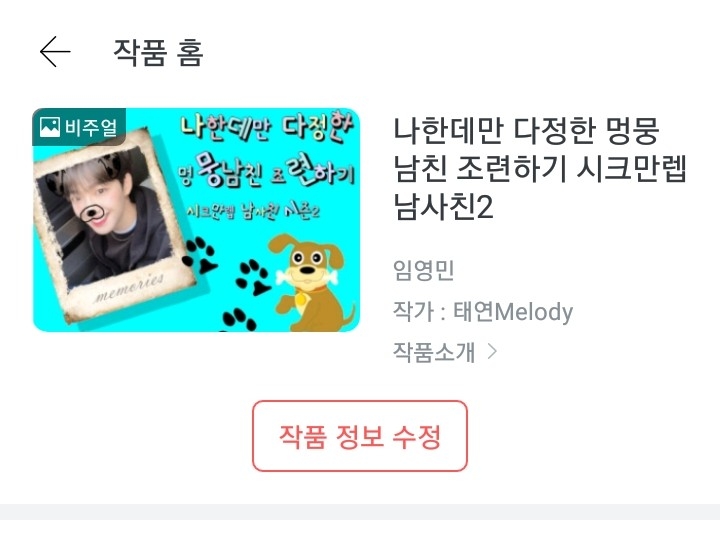The width and height of the screenshot is (720, 540).
Task: Click the 작품 홈 header title
Action: [x=158, y=52]
